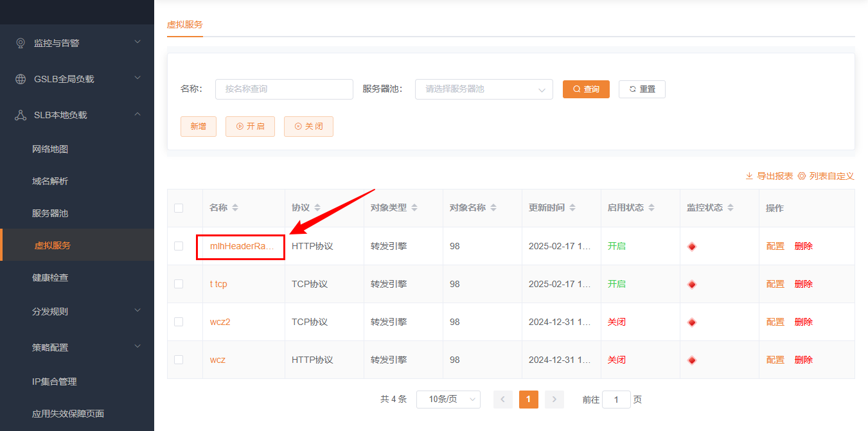Click the SLB本地负载 network icon
This screenshot has height=431, width=868.
pos(21,115)
